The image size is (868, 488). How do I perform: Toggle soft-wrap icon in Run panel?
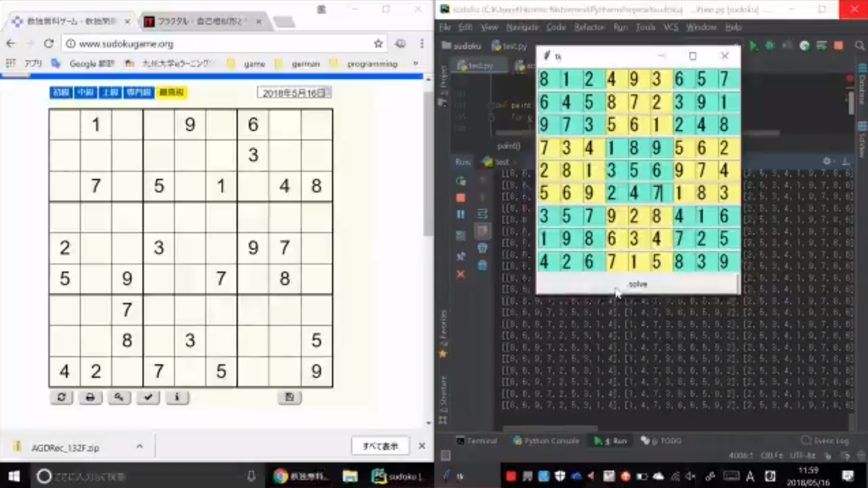click(x=483, y=214)
